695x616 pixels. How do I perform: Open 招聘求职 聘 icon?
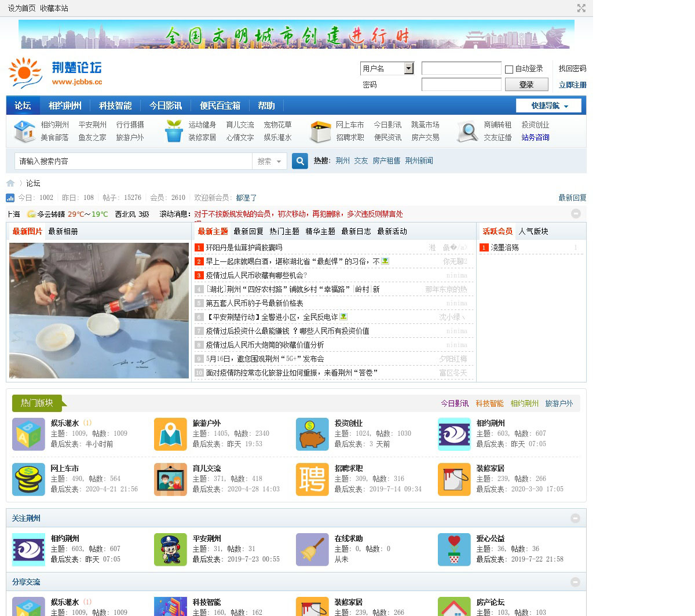(x=312, y=479)
